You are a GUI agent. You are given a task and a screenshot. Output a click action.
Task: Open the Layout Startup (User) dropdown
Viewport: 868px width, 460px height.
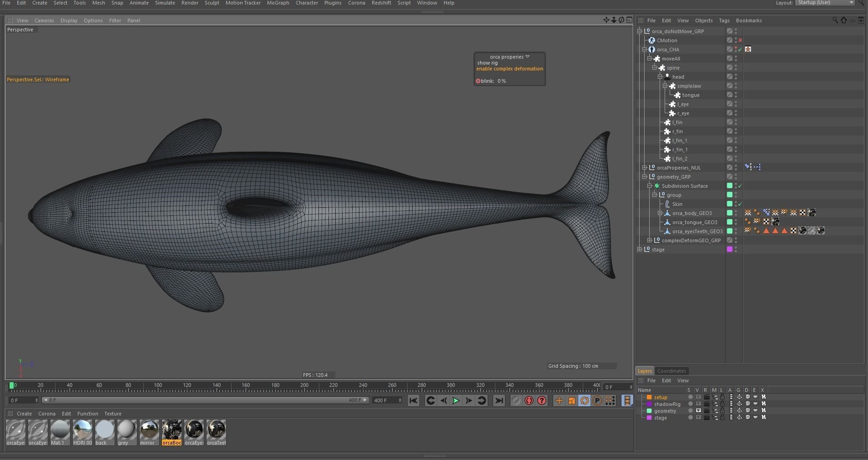(825, 3)
